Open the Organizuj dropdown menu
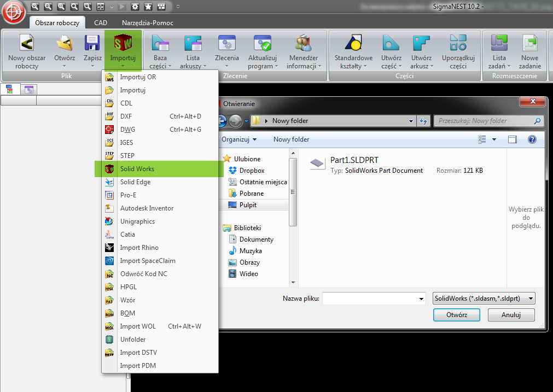 point(239,139)
